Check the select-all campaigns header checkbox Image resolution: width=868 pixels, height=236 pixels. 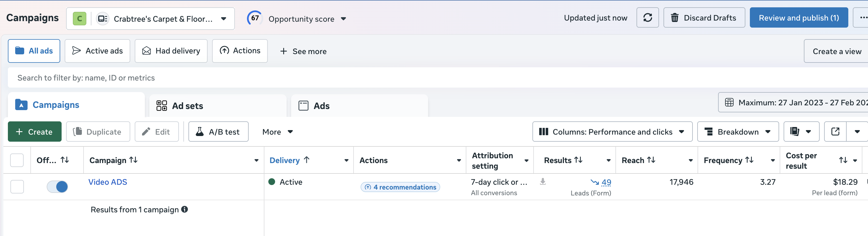pyautogui.click(x=17, y=160)
